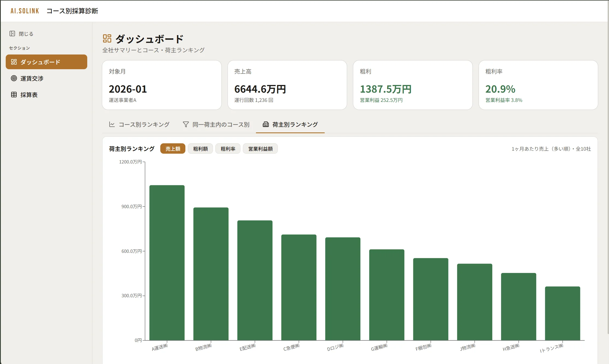This screenshot has height=364, width=609.
Task: Click the C急便㈱ bar in the chart
Action: coord(299,287)
